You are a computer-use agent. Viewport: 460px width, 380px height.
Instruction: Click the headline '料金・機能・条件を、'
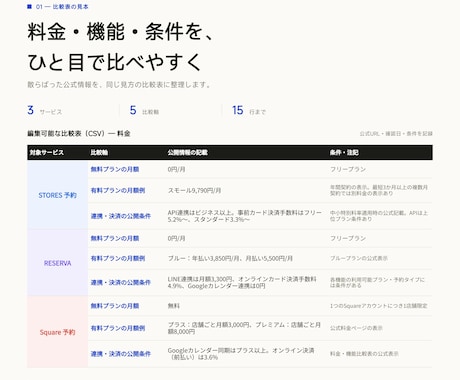(120, 32)
